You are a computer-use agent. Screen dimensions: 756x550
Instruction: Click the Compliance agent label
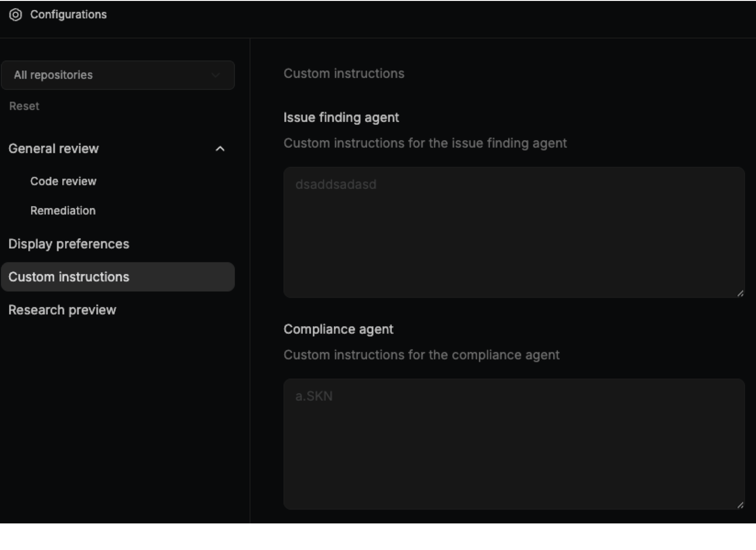[x=339, y=329]
